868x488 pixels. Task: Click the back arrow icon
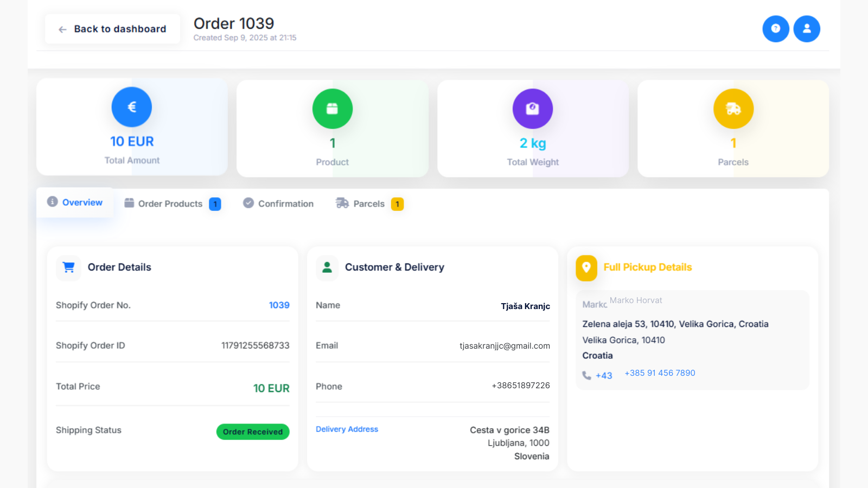[x=62, y=29]
